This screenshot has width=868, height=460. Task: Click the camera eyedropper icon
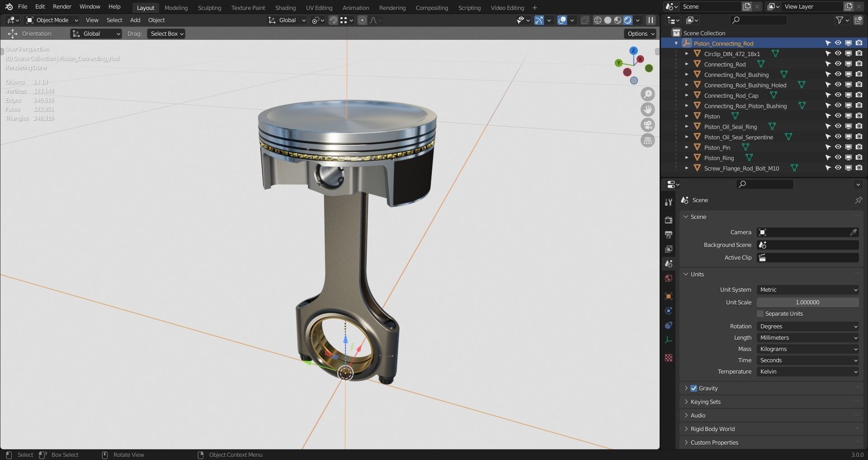853,232
